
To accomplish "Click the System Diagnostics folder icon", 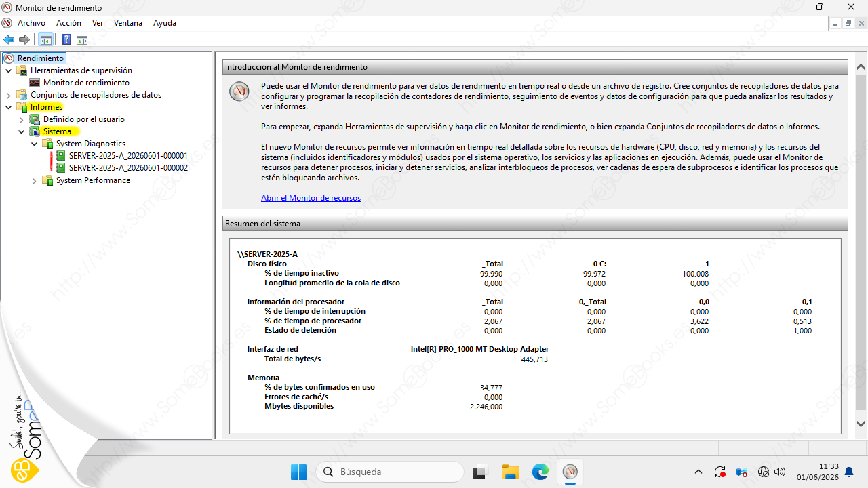I will coord(47,144).
